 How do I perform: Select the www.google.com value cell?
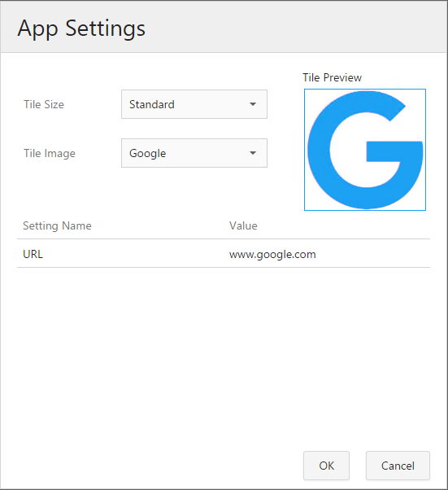click(x=272, y=255)
